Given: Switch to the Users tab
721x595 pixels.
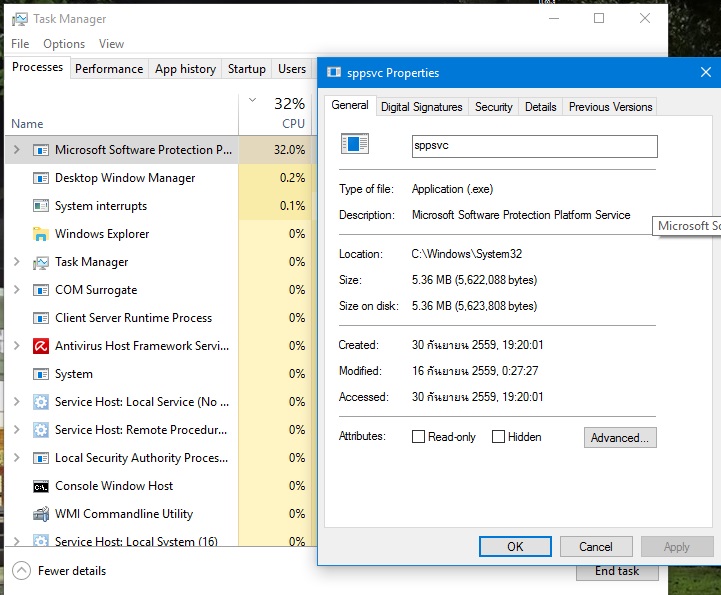Looking at the screenshot, I should coord(292,69).
